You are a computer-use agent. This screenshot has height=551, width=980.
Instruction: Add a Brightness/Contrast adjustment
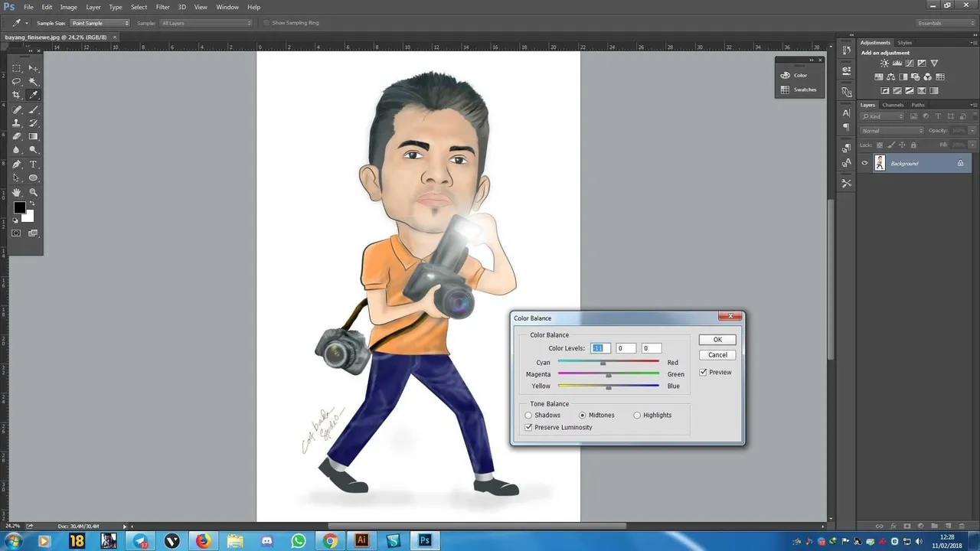pos(885,64)
